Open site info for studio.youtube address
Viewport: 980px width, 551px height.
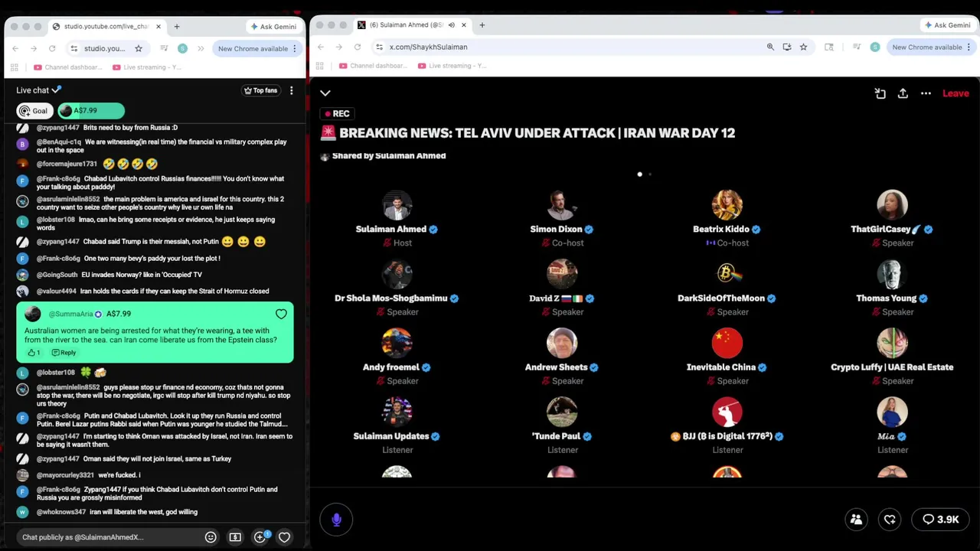coord(73,48)
